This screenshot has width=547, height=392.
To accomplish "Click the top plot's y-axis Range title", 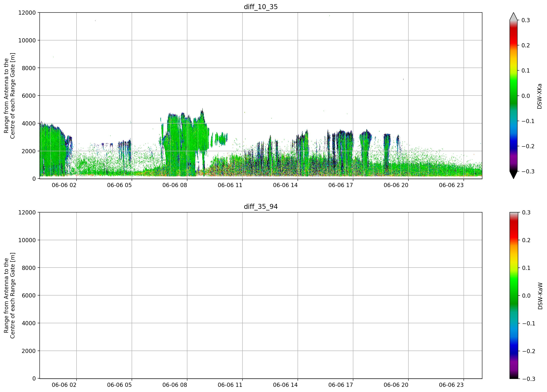I will point(9,96).
